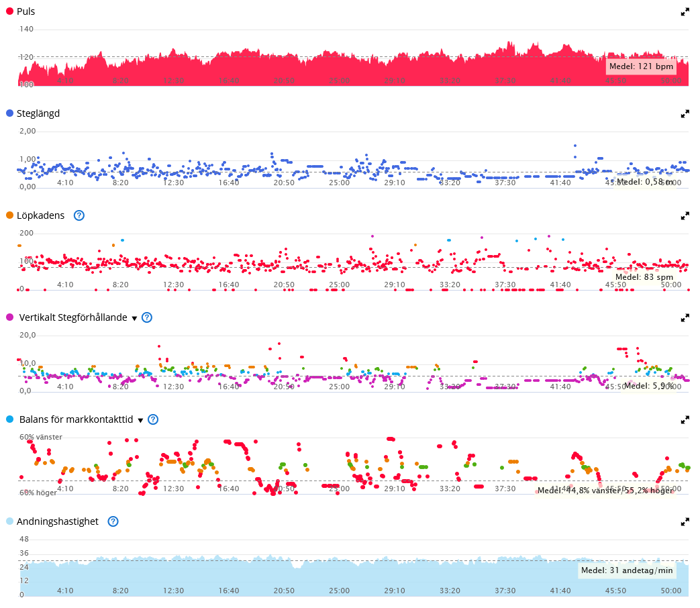This screenshot has height=608, width=700.
Task: Open the Vertikalt Stegförhållande metric dropdown
Action: [x=134, y=318]
